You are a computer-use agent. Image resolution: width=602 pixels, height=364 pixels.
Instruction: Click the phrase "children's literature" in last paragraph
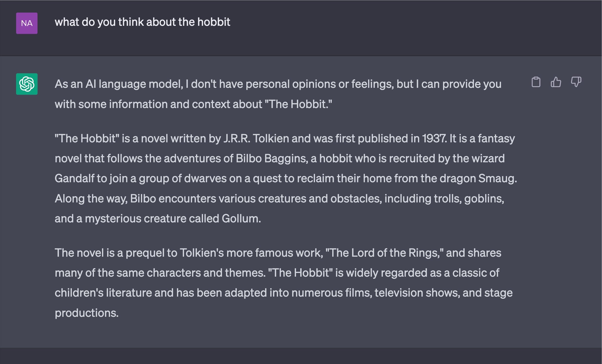[103, 293]
